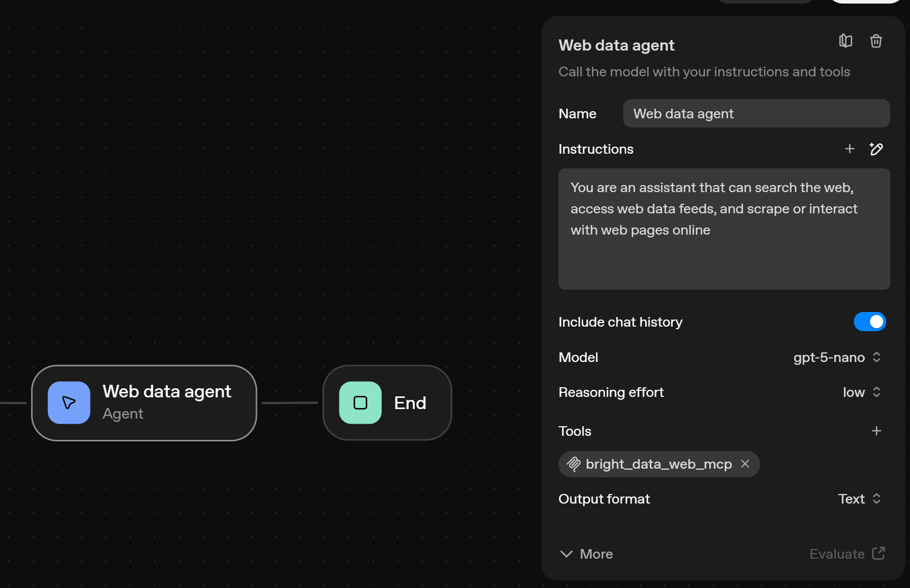The height and width of the screenshot is (588, 910).
Task: Toggle Include chat history off
Action: (x=870, y=322)
